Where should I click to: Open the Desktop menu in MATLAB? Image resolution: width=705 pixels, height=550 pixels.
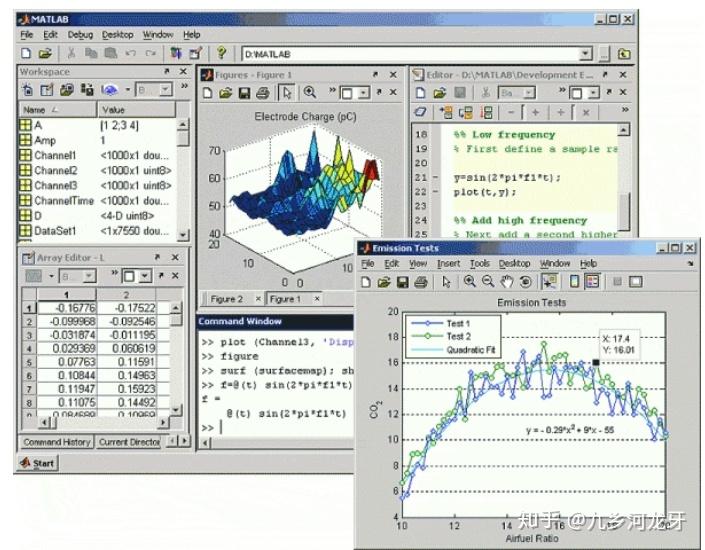117,35
